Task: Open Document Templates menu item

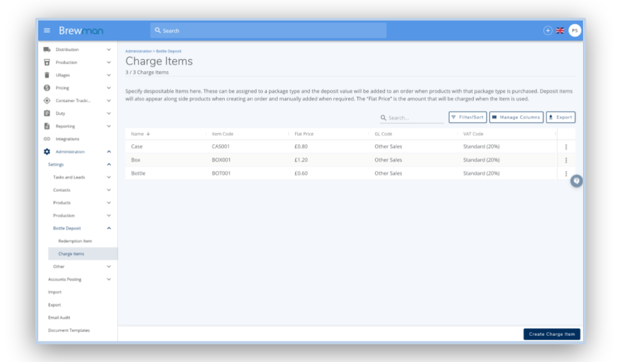Action: pyautogui.click(x=68, y=330)
